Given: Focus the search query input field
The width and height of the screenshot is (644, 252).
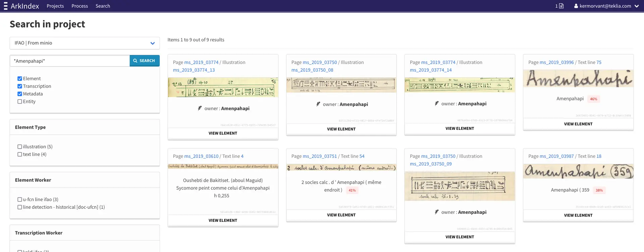Looking at the screenshot, I should coord(70,61).
